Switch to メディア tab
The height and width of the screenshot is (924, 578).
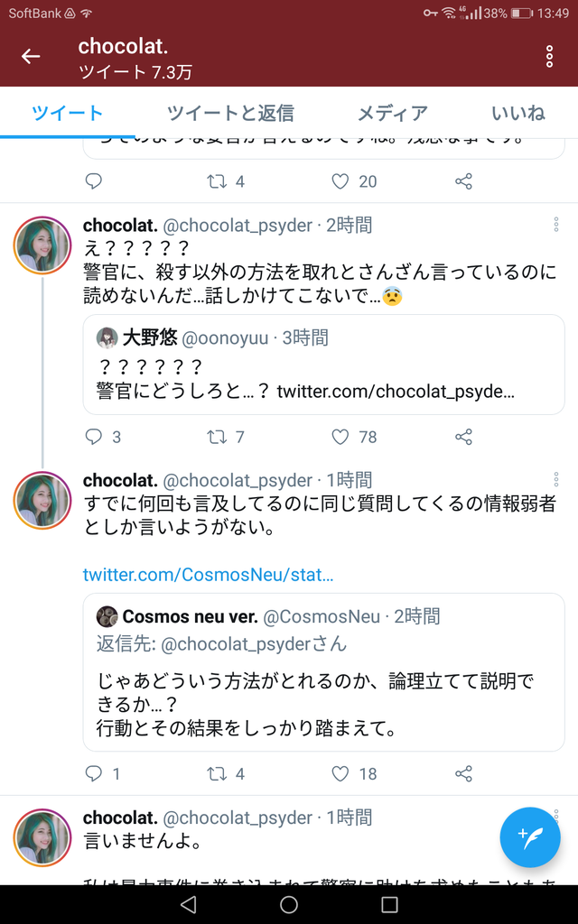point(392,113)
